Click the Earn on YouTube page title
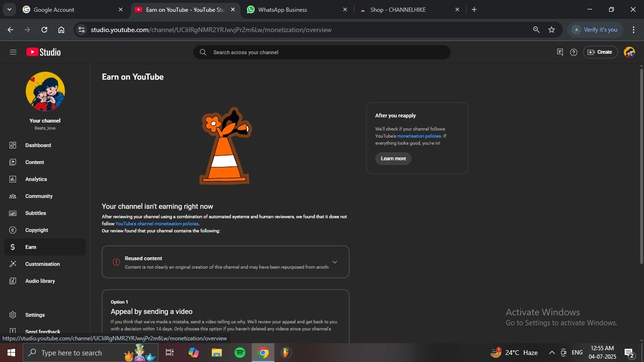644x362 pixels. pos(133,77)
